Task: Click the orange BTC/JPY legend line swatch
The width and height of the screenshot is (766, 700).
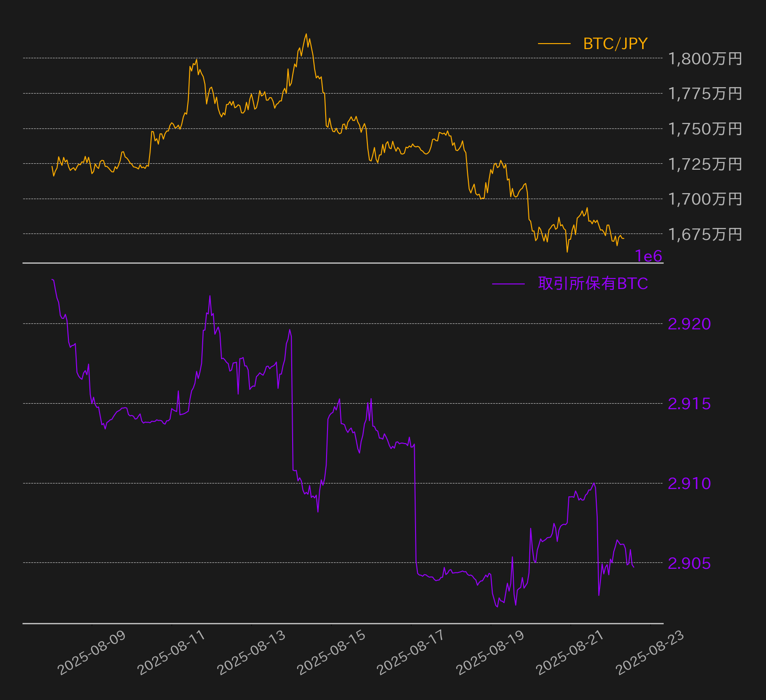Action: [x=554, y=44]
